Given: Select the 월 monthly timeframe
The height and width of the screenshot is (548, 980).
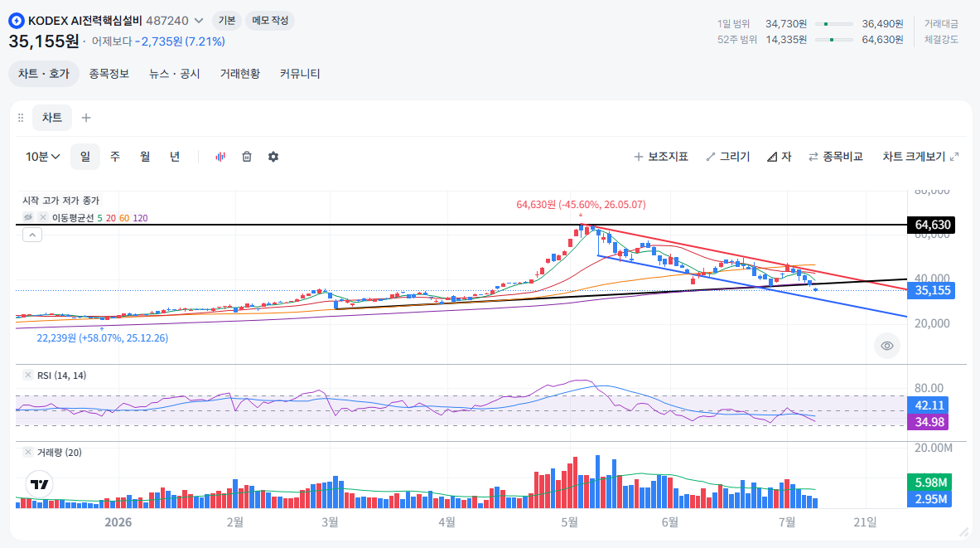Looking at the screenshot, I should pyautogui.click(x=145, y=157).
